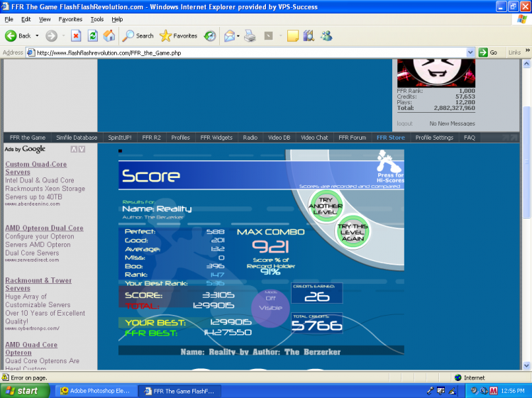Print the page with printer icon
This screenshot has width=532, height=398.
[x=250, y=35]
